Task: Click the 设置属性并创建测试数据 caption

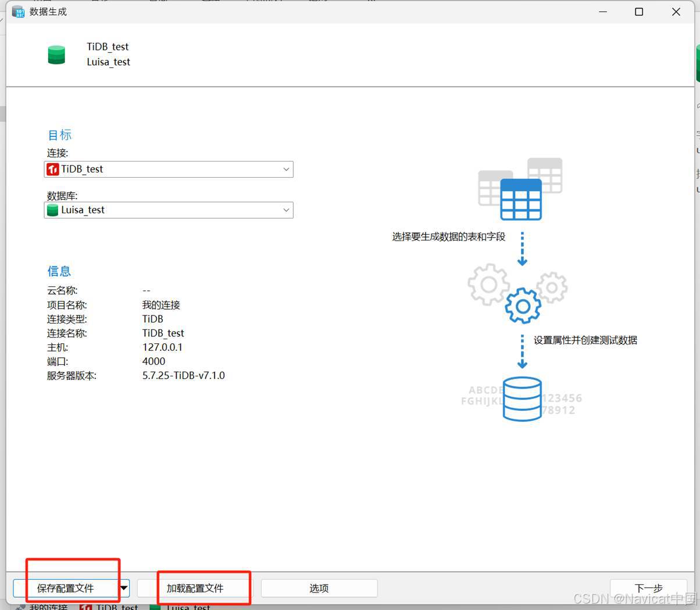Action: pyautogui.click(x=585, y=340)
